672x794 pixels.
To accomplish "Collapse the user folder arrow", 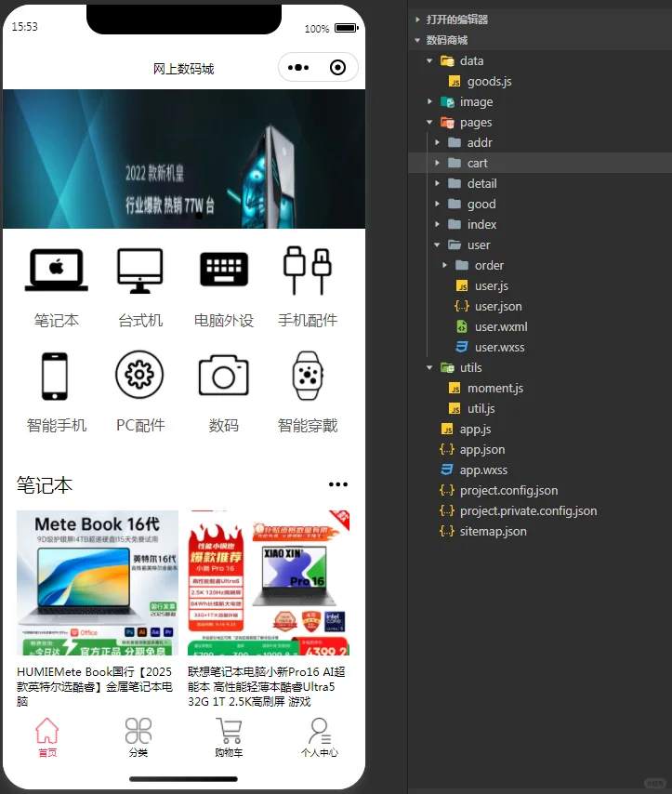I will 437,245.
